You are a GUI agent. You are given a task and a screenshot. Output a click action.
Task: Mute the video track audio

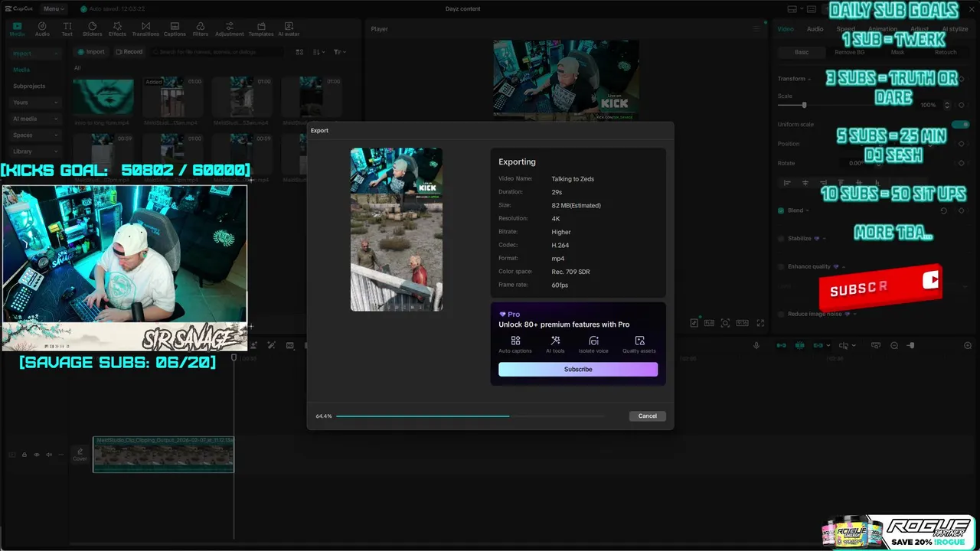(49, 455)
